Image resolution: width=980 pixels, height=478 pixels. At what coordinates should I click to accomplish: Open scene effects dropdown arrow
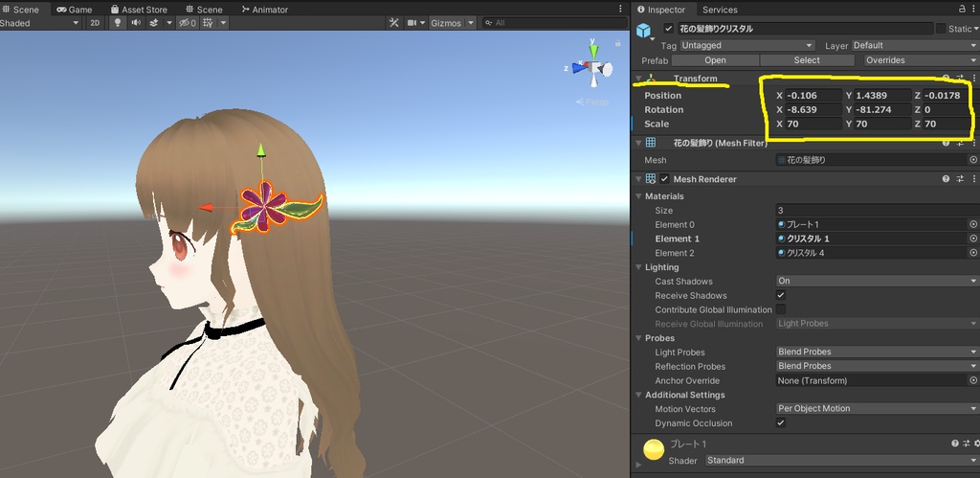[x=168, y=23]
